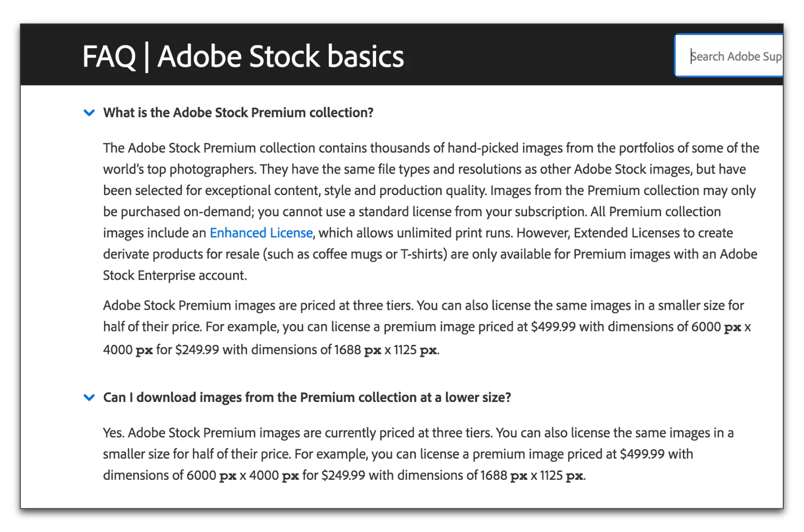Click the paragraph starting 'Adobe Stock Premium images are priced'
Screen dimensions: 804x532
tap(423, 327)
